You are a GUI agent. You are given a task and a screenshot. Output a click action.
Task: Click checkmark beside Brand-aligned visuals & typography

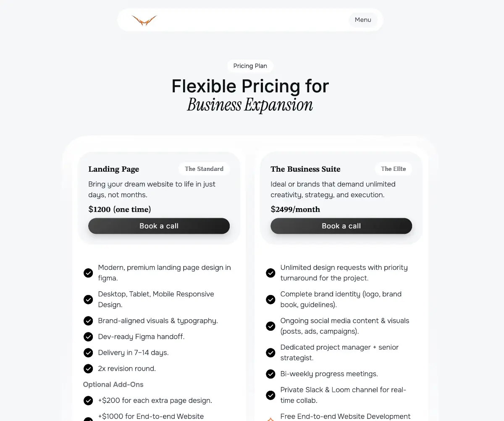click(88, 321)
